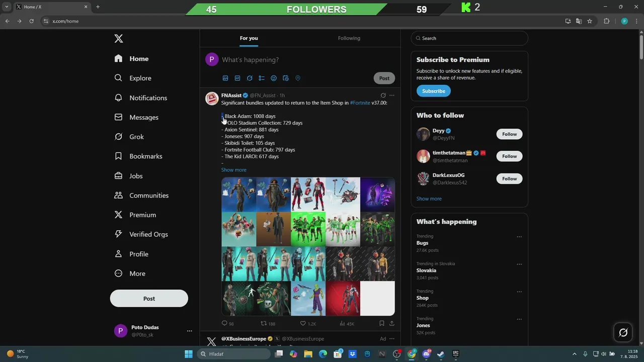Click the small composer Post button

coord(384,78)
